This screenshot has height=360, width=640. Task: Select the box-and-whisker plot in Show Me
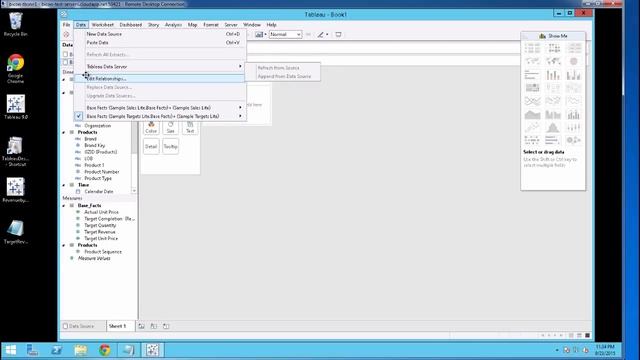(x=573, y=128)
